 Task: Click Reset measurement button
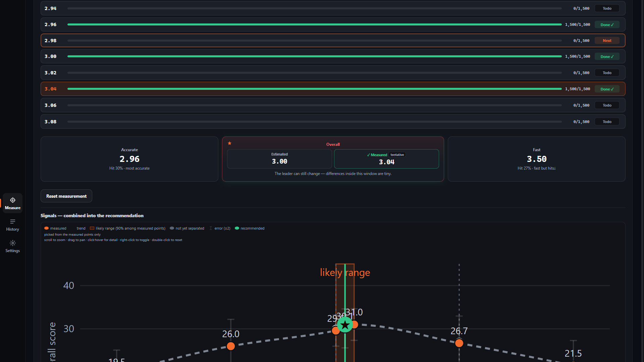tap(66, 196)
